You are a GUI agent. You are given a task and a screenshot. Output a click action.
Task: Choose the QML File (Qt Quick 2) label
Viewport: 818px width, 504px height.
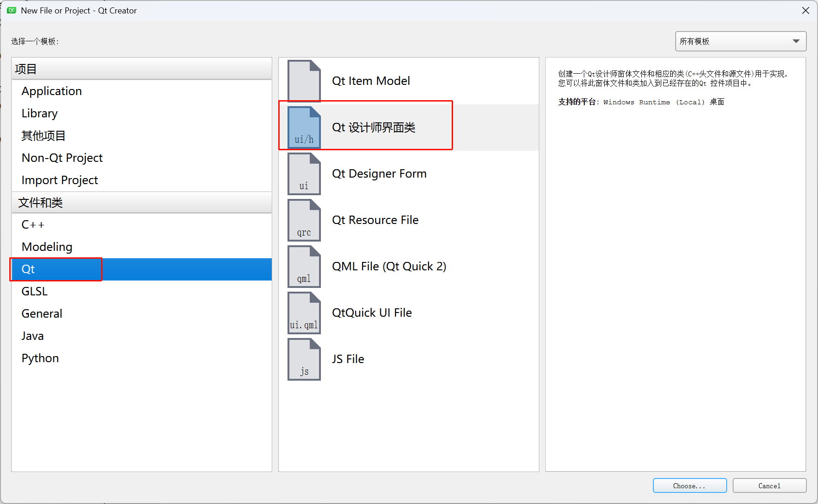pyautogui.click(x=389, y=267)
